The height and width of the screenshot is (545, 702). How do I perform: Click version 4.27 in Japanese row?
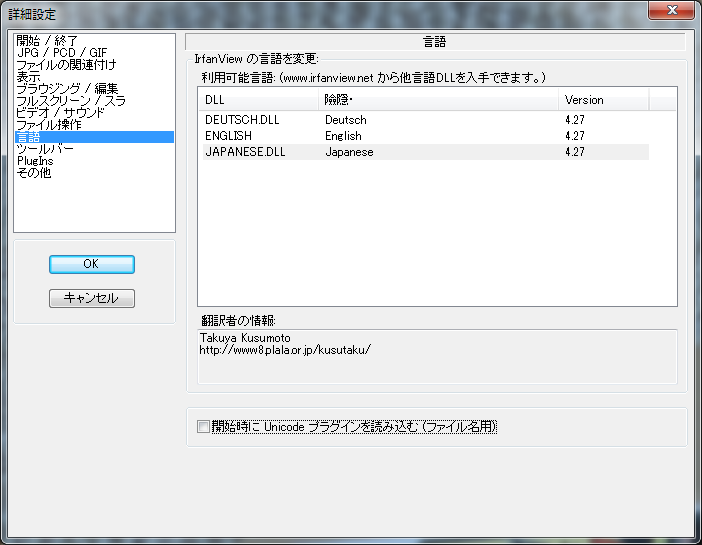[x=574, y=152]
